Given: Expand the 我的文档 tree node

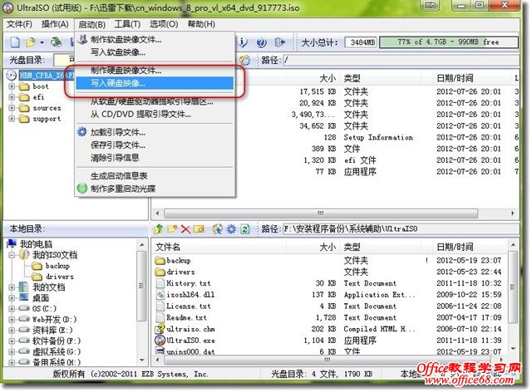Looking at the screenshot, I should tap(12, 287).
